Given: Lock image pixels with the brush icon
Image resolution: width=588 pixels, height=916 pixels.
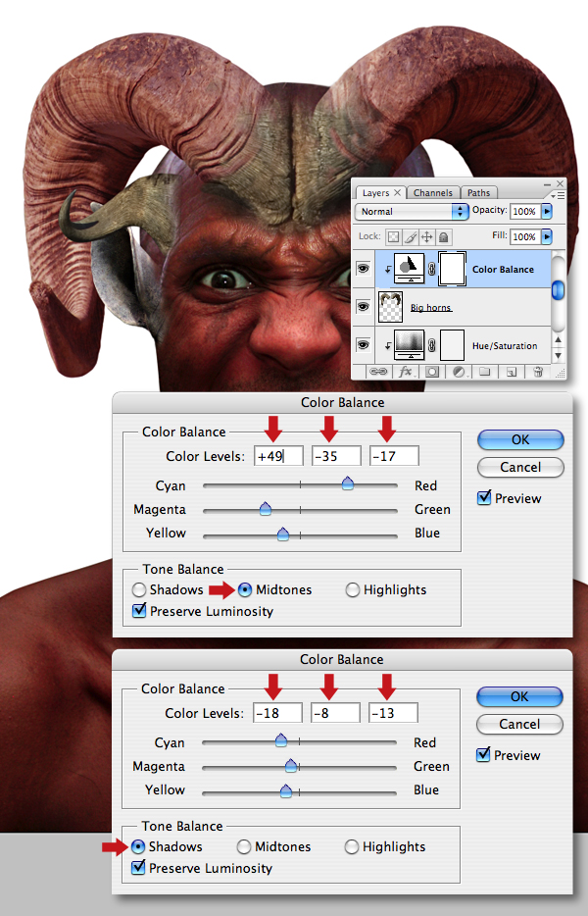Looking at the screenshot, I should 411,236.
